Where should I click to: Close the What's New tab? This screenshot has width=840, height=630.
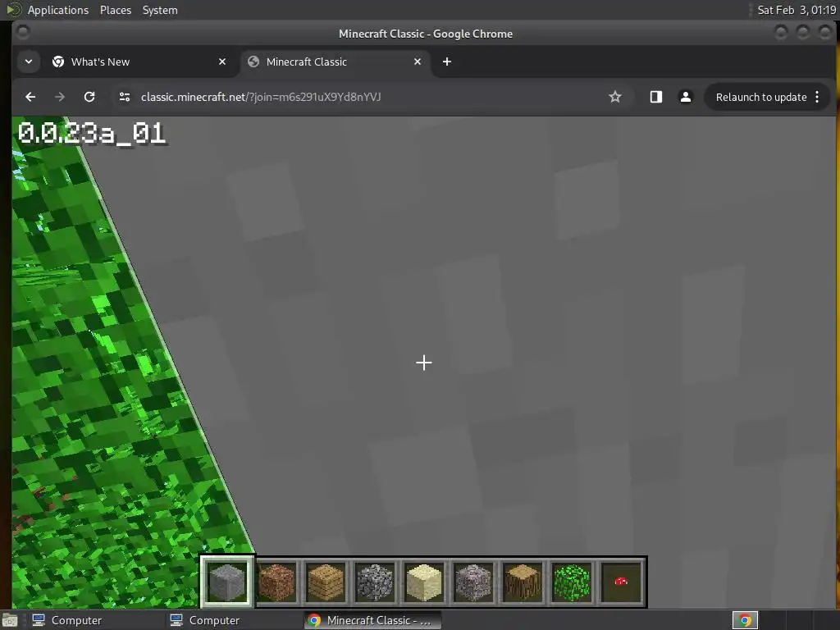(222, 62)
